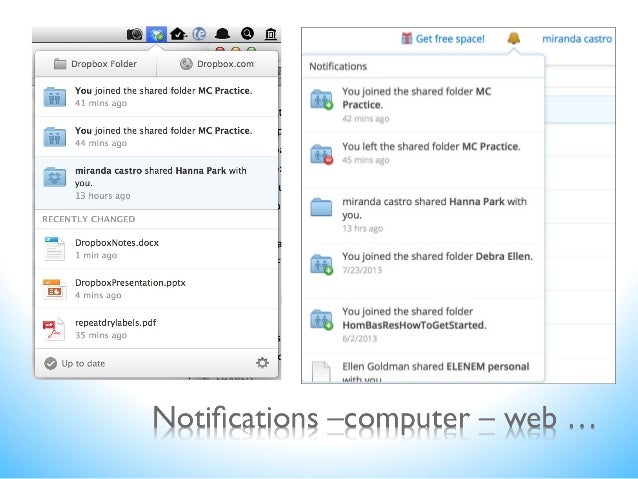Open the HomBasResHowToGetStarted notification
This screenshot has height=479, width=638.
(x=423, y=325)
